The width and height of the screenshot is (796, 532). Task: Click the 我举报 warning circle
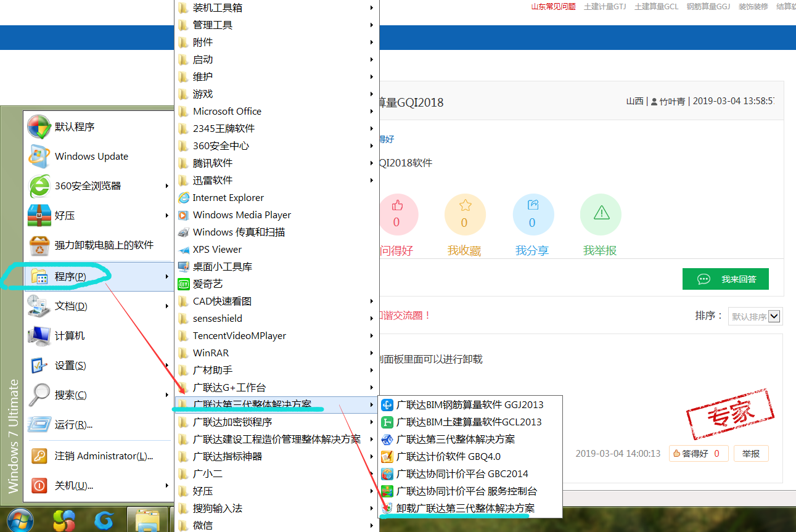pos(601,215)
